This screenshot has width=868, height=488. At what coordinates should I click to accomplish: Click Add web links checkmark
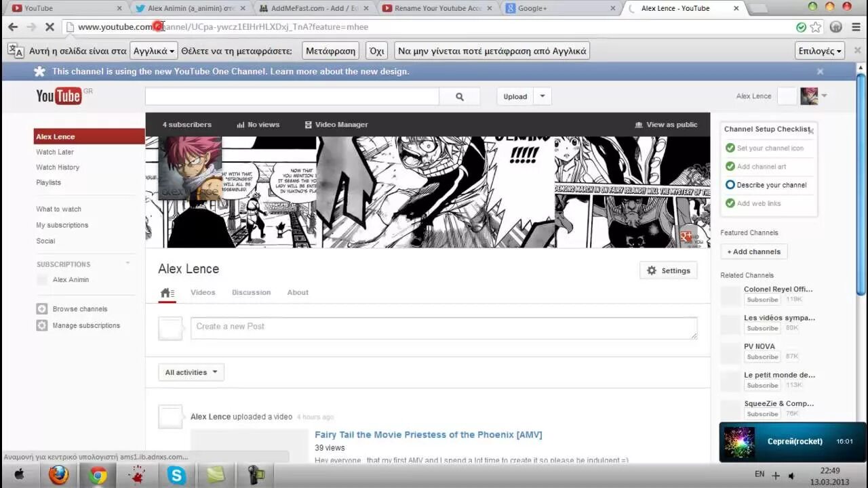click(x=730, y=203)
